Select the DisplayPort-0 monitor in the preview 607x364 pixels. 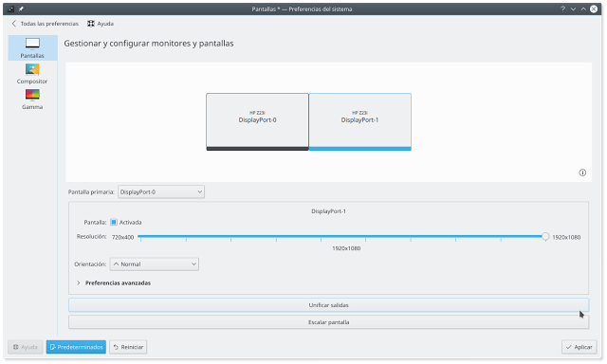coord(257,121)
